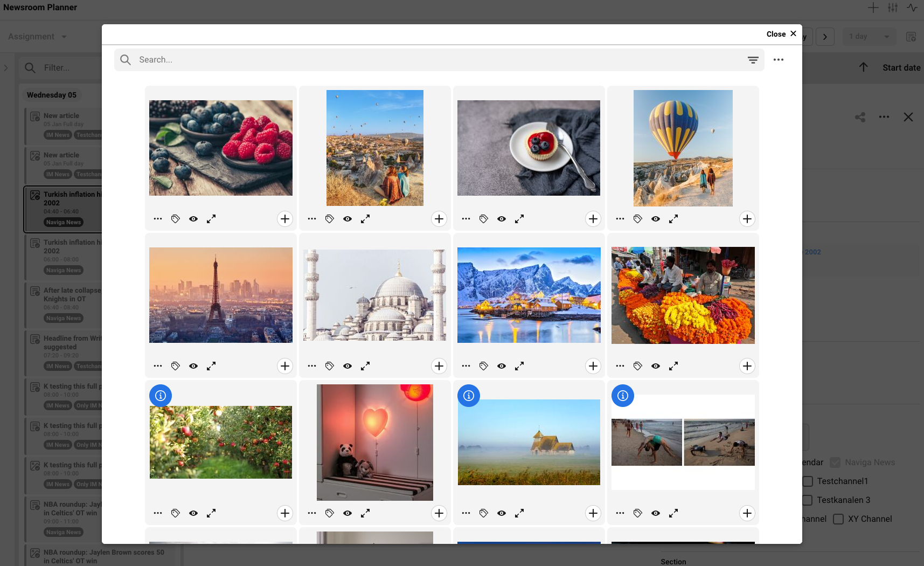Add the flower market photo
The image size is (924, 566).
coord(747,366)
